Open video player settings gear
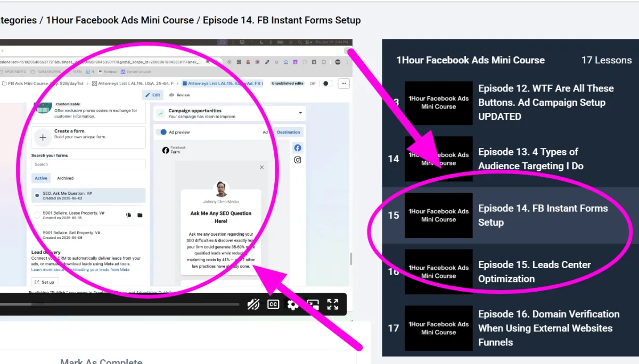 (x=293, y=304)
